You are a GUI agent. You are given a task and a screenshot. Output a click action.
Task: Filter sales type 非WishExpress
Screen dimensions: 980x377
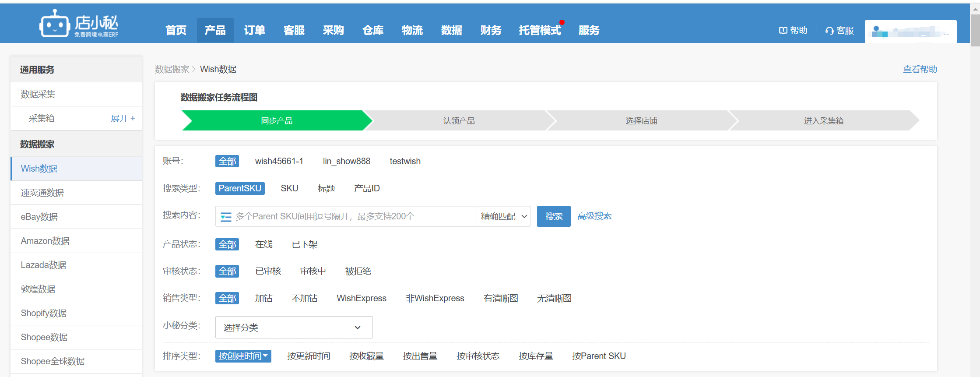(x=435, y=298)
